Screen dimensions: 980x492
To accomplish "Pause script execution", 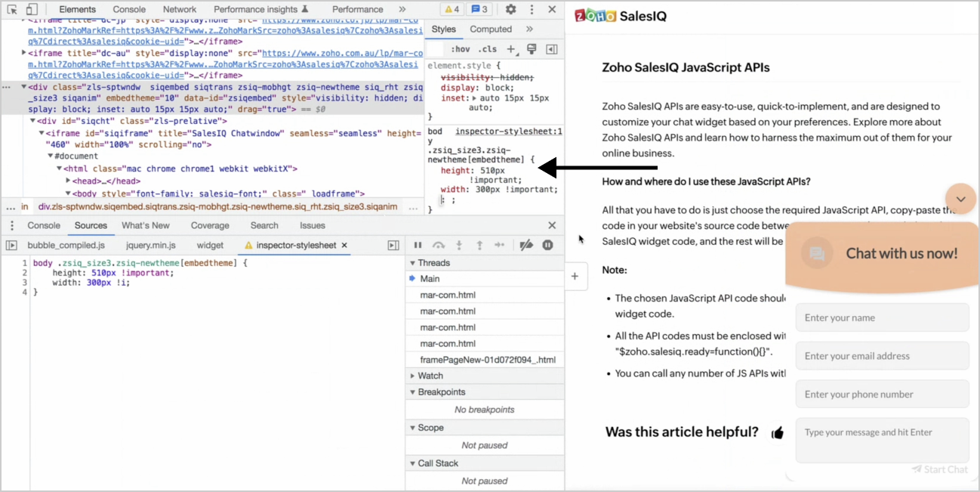I will (x=418, y=245).
